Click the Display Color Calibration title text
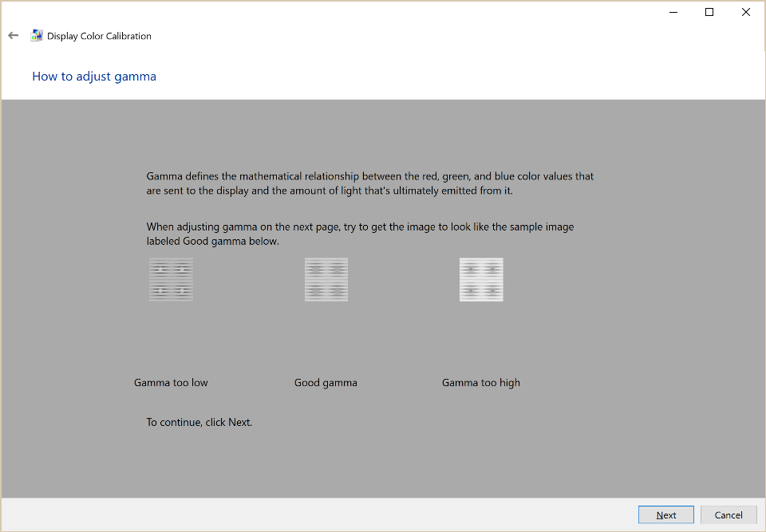The height and width of the screenshot is (532, 766). coord(99,36)
